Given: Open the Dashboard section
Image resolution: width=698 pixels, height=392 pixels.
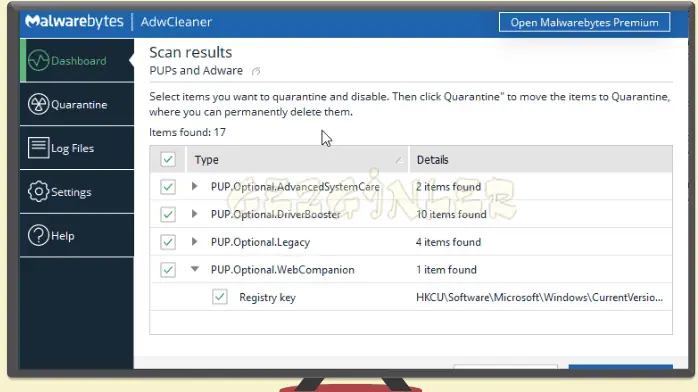Looking at the screenshot, I should click(x=77, y=61).
